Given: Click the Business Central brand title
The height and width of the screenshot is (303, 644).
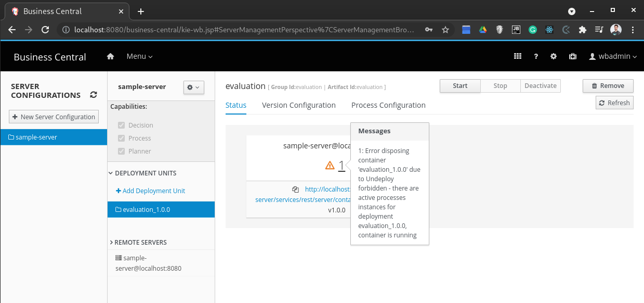Looking at the screenshot, I should click(x=50, y=57).
